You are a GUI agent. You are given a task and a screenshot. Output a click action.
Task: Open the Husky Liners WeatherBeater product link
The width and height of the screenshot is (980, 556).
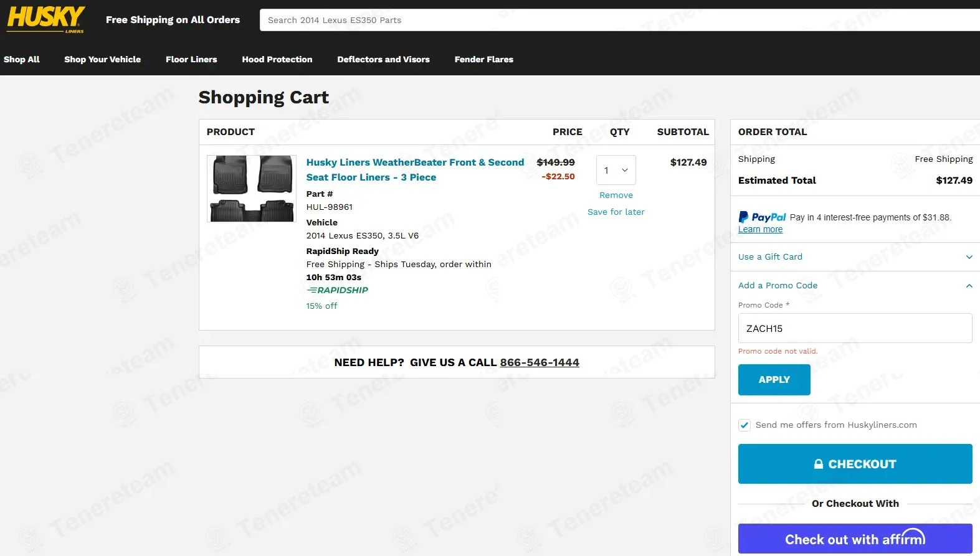coord(415,170)
